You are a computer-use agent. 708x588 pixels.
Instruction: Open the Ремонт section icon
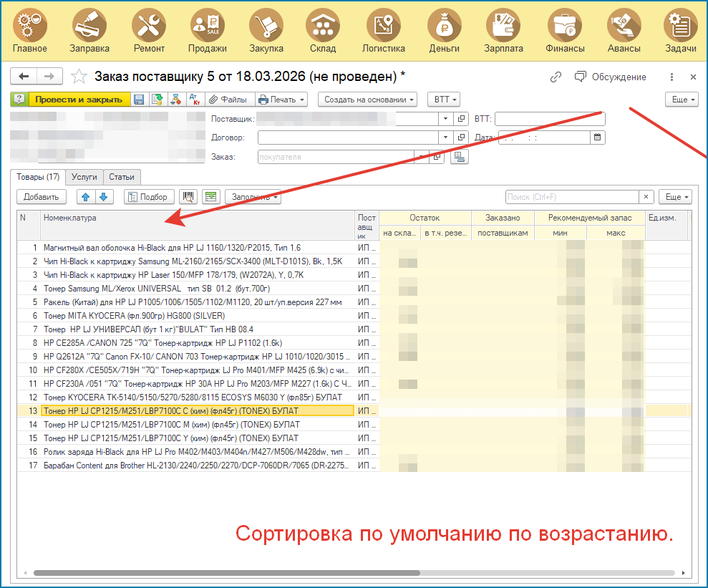tap(149, 25)
